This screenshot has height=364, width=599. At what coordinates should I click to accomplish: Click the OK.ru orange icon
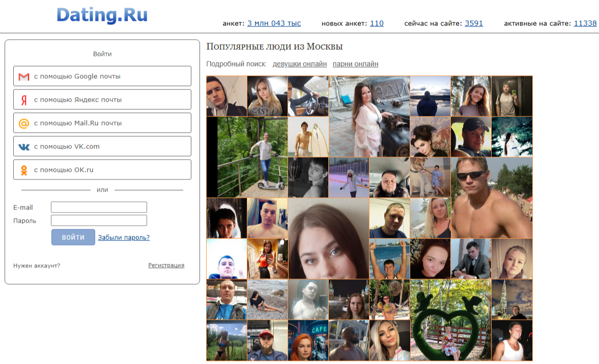pos(24,170)
